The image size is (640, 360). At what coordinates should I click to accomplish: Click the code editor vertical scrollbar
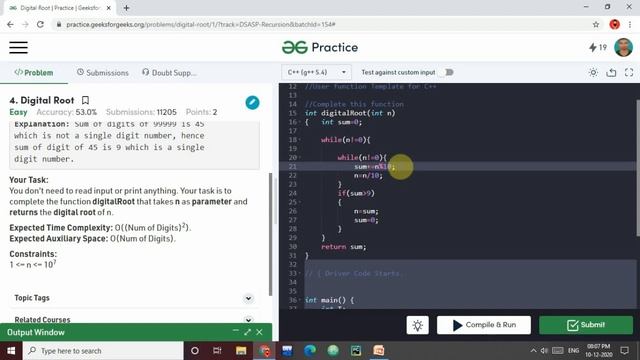[638, 167]
